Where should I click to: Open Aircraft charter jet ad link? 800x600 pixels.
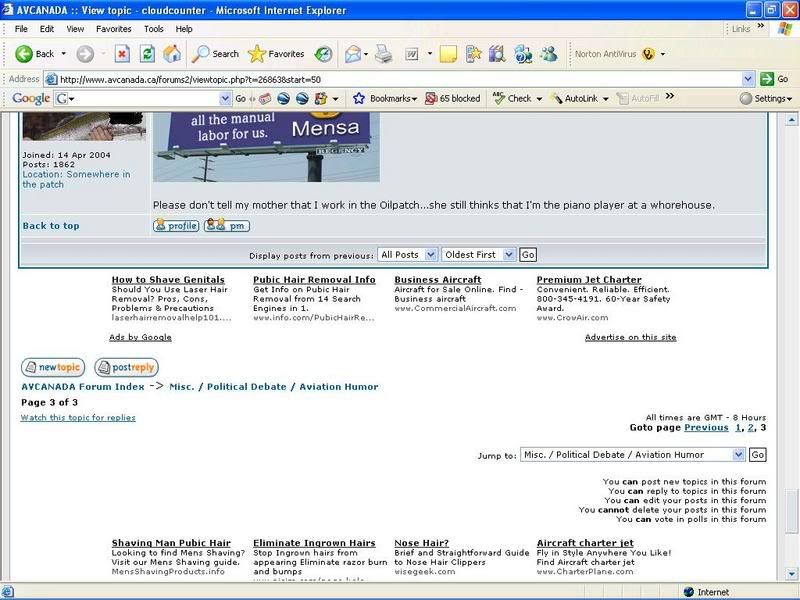[x=585, y=543]
